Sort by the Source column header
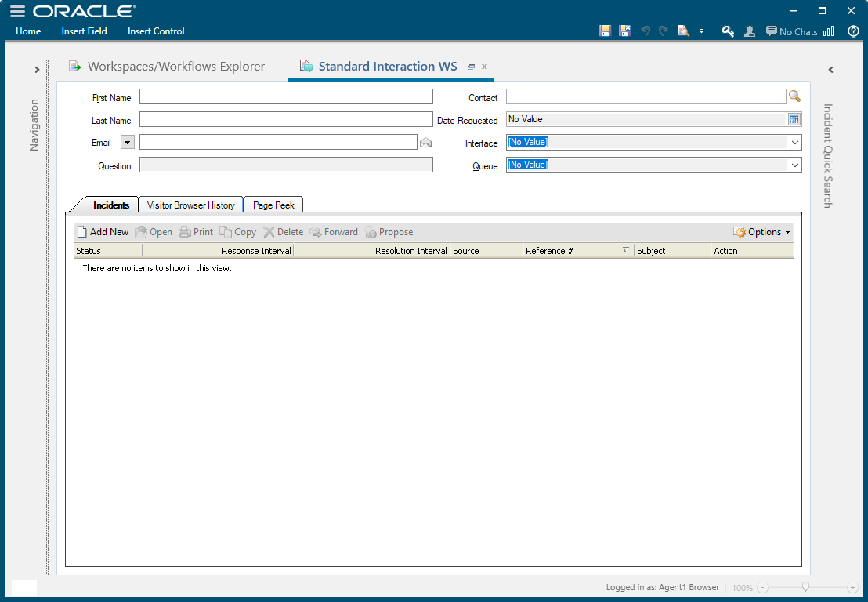Viewport: 868px width, 602px height. 486,251
